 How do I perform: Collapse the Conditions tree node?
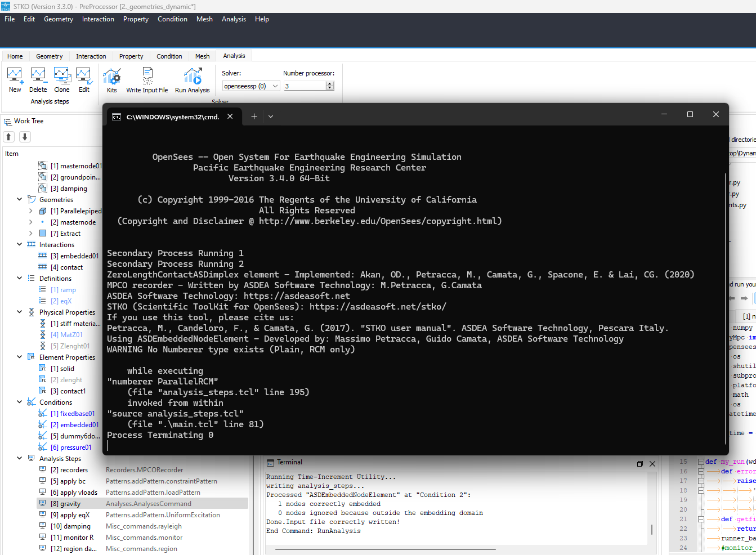[x=19, y=402]
